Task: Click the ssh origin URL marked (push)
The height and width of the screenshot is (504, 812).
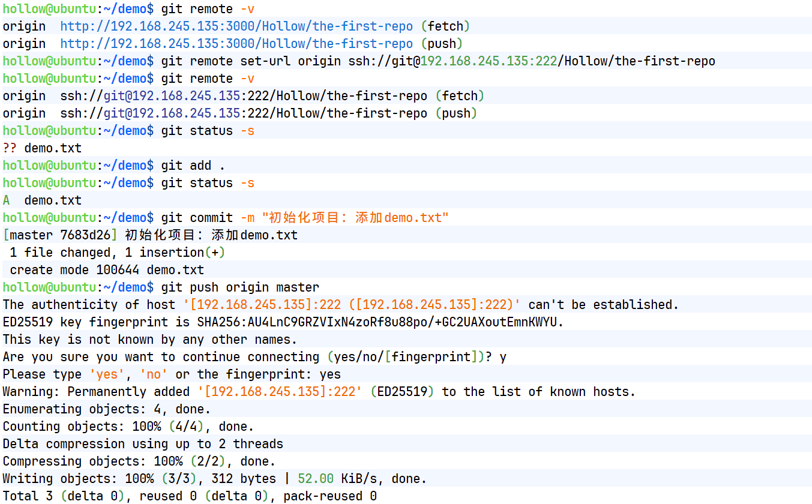Action: click(244, 113)
